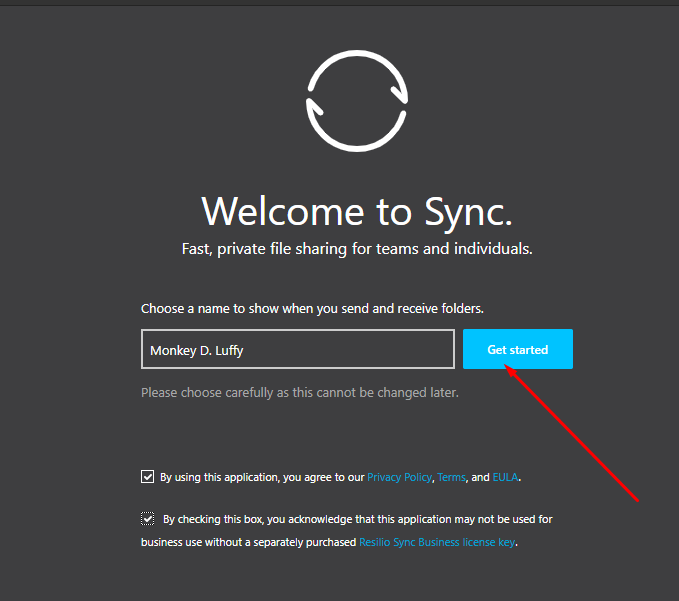Click the Sync circular arrows logo

pos(357,101)
